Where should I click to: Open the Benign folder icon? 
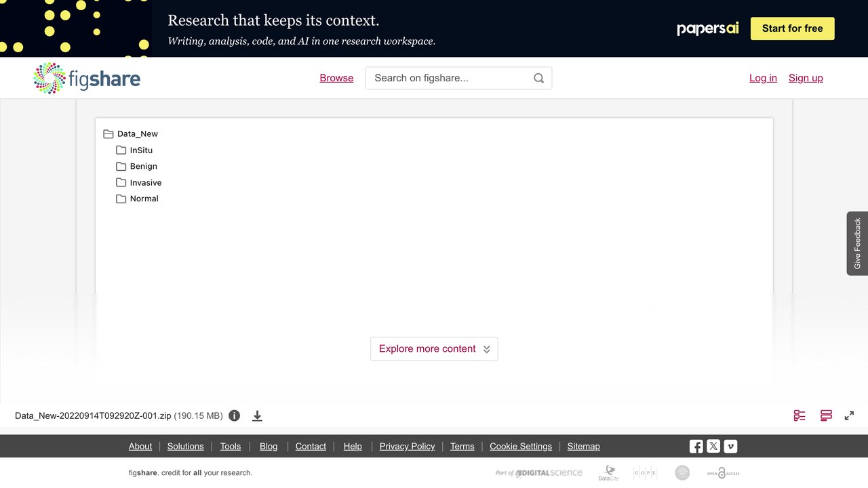pos(121,166)
